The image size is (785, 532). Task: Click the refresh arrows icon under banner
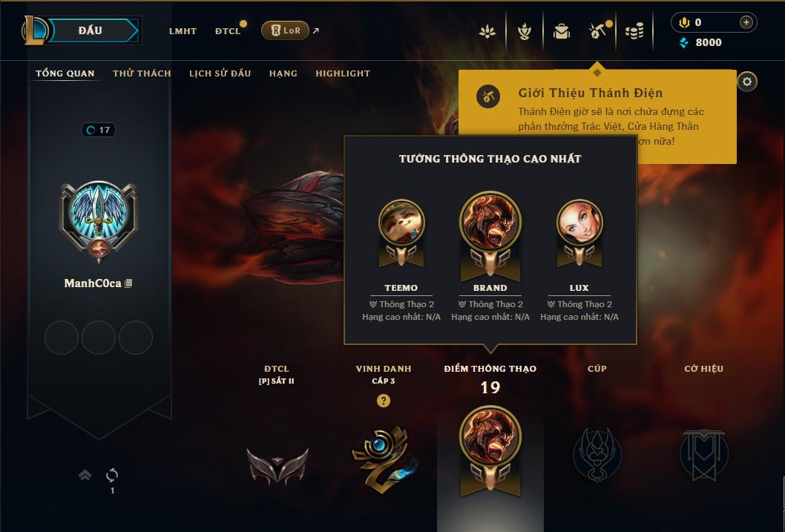point(112,474)
